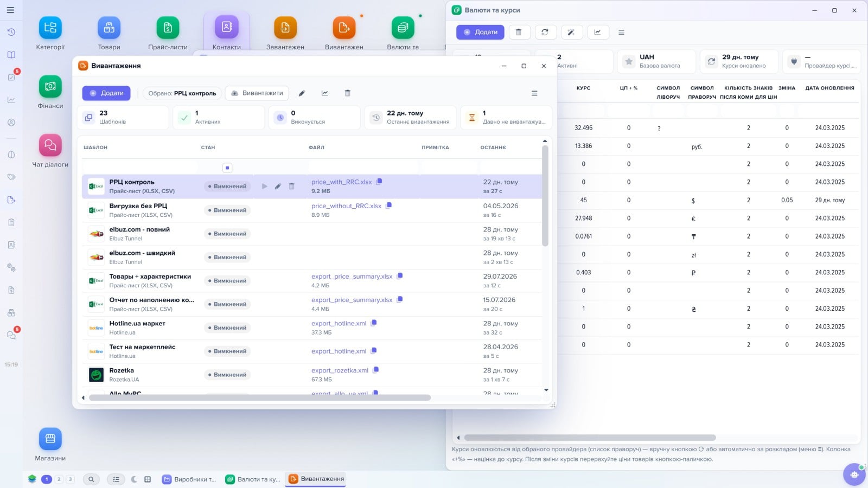Open the Вивантаження sidebar navigation icon
The image size is (868, 488).
pyautogui.click(x=11, y=200)
